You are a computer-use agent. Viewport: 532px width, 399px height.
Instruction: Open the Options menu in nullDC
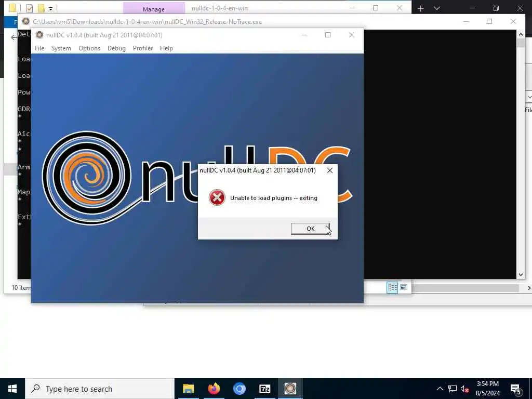tap(89, 48)
